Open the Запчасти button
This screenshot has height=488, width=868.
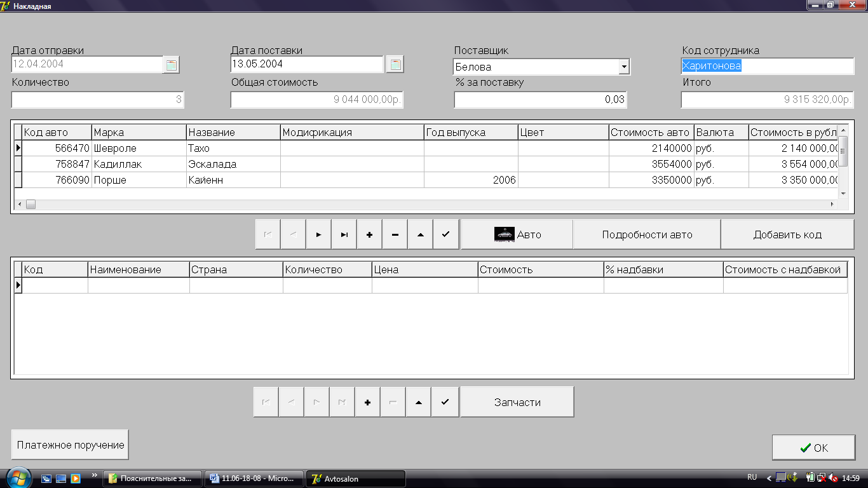(517, 402)
